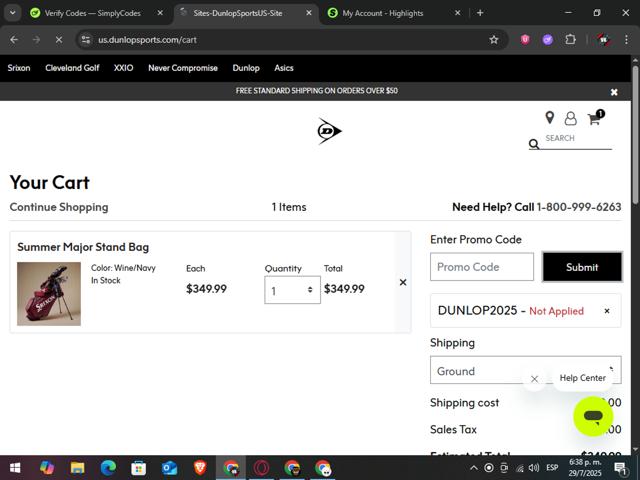Open Chrome three-dot menu
This screenshot has width=640, height=480.
pos(626,40)
